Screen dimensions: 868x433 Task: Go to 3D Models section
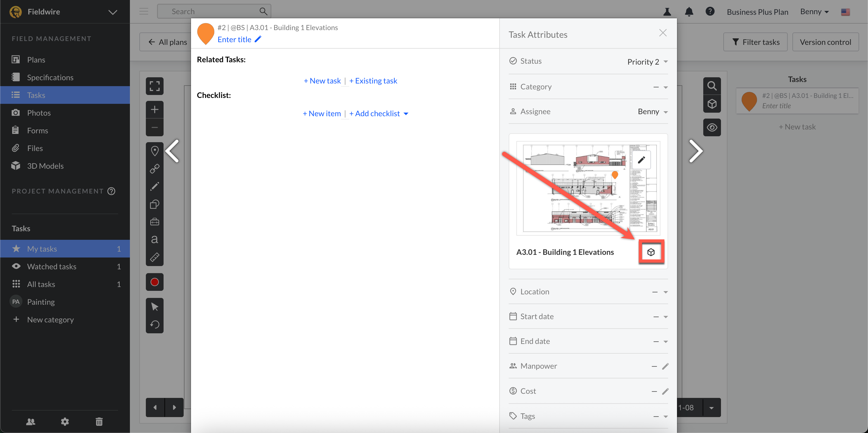45,166
